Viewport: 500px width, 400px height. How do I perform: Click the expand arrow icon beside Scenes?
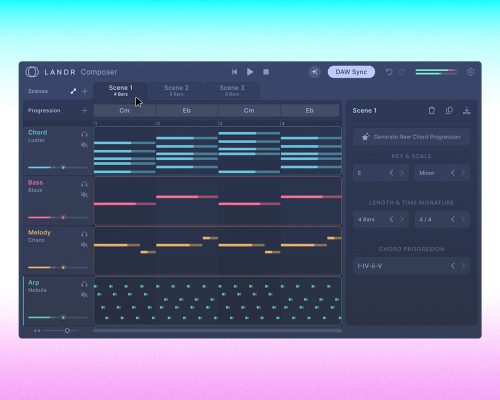tap(73, 91)
